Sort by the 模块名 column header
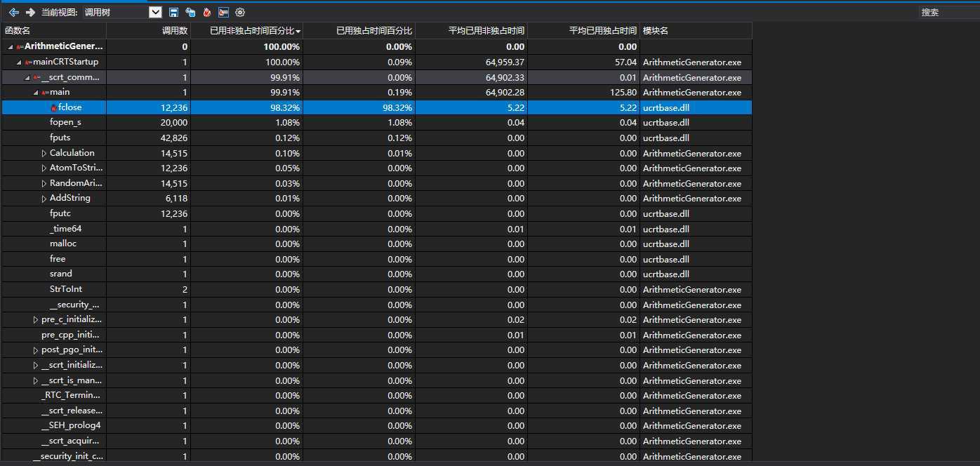 click(696, 31)
